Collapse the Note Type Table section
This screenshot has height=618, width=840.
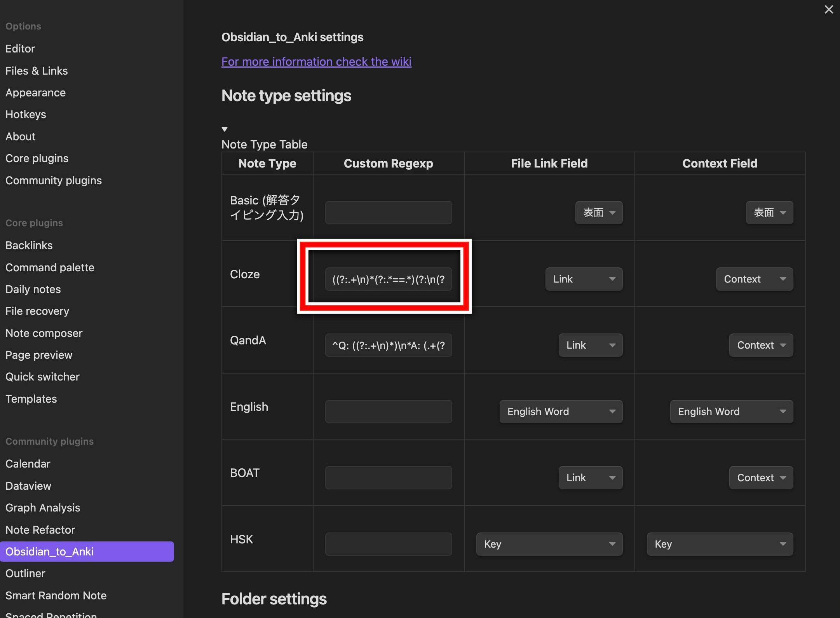point(225,129)
